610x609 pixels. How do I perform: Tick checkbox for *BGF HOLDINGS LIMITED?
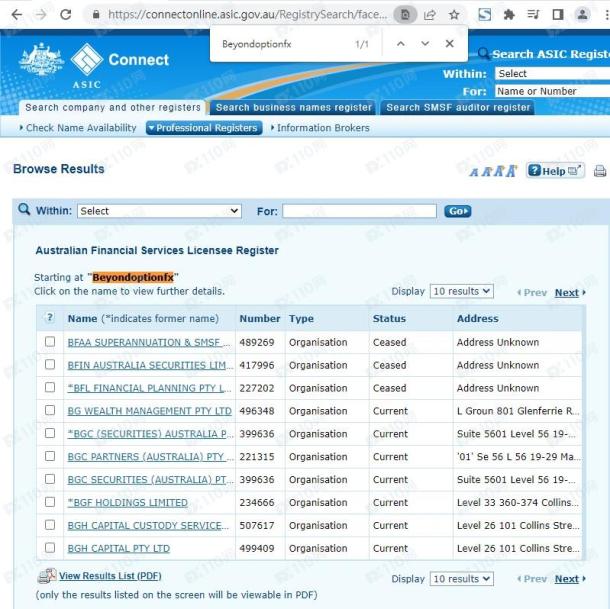(50, 502)
